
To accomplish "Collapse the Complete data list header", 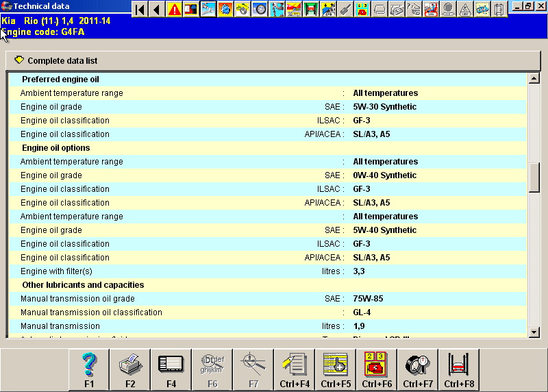I will [273, 60].
